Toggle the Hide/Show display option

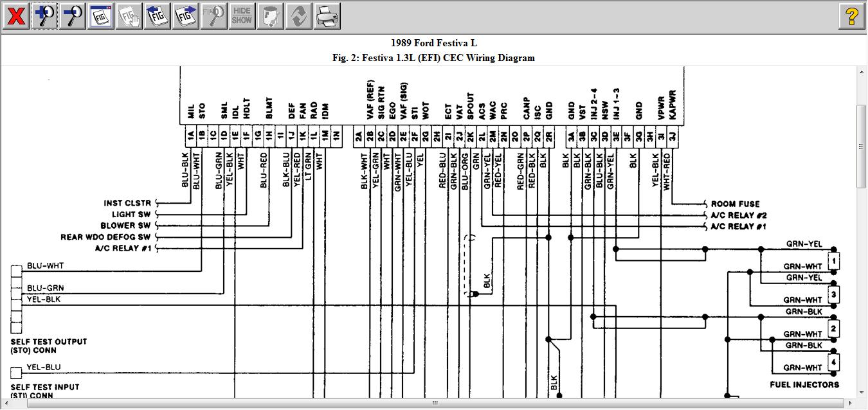(241, 15)
